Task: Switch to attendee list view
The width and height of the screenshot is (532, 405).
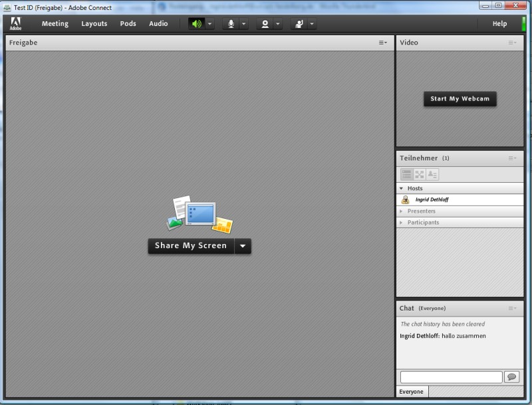Action: (x=406, y=174)
